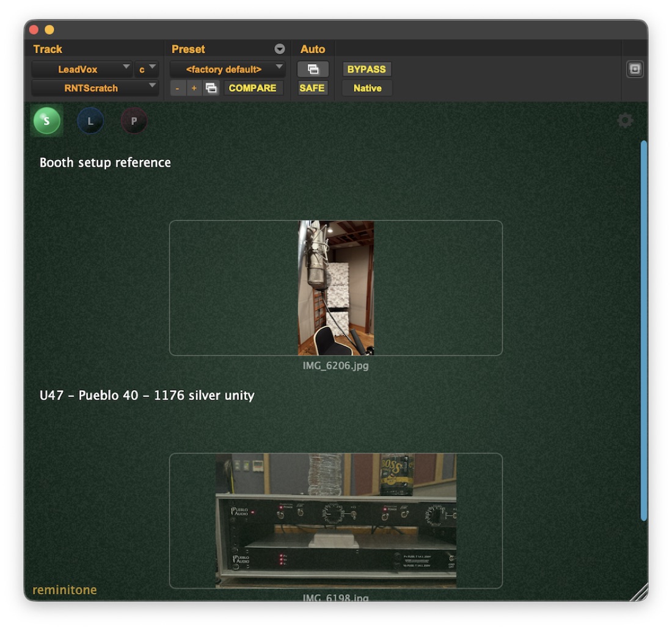
Task: Open the RNTScratch plug-in selector dropdown
Action: (x=95, y=88)
